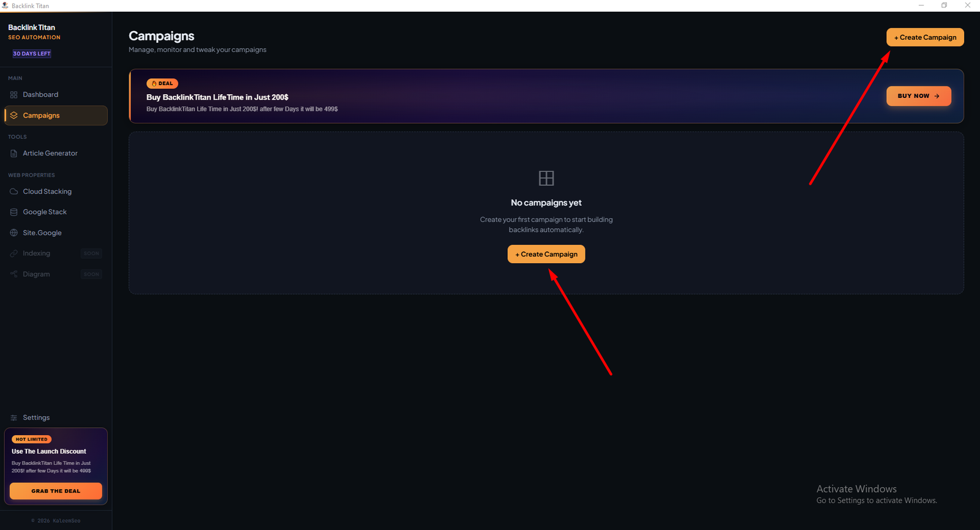Click '© 2026 KaleemSeo' footer text

56,521
